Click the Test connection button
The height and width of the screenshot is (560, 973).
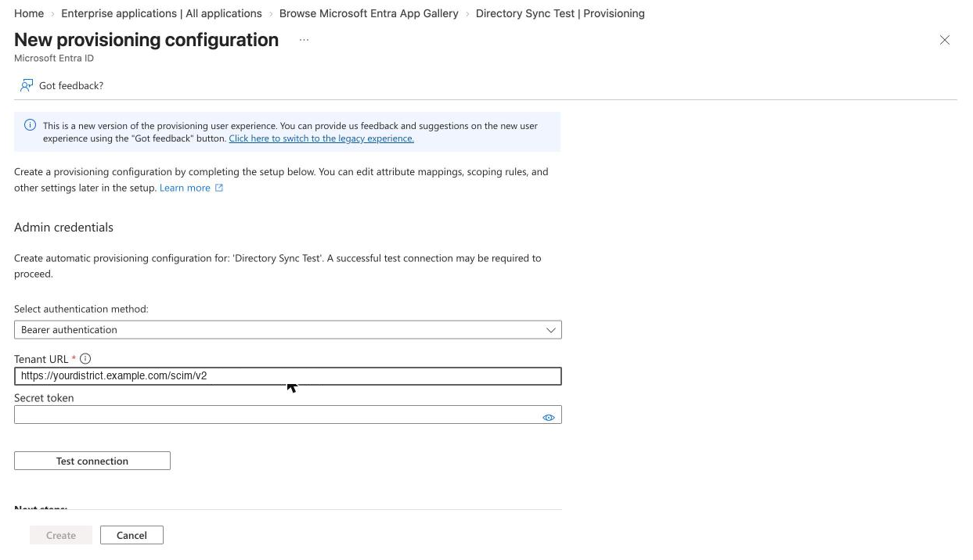(x=92, y=461)
